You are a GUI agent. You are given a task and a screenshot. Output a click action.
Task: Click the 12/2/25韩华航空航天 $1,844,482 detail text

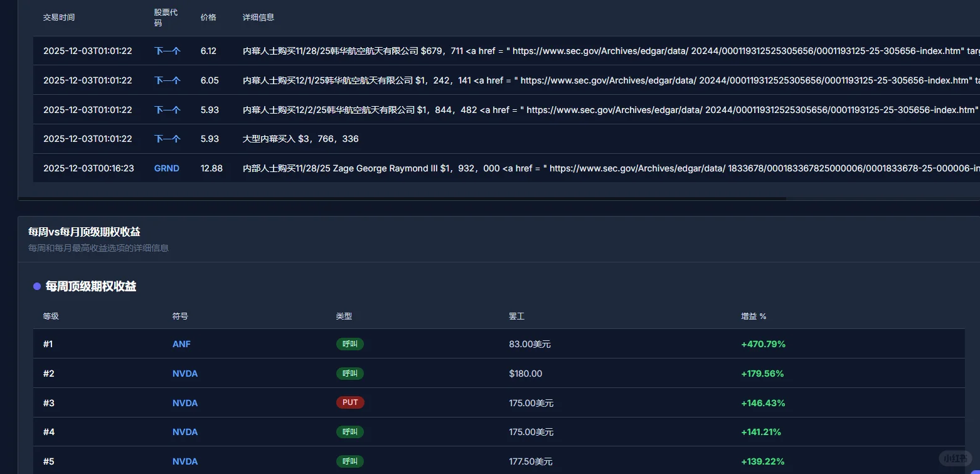(x=611, y=110)
